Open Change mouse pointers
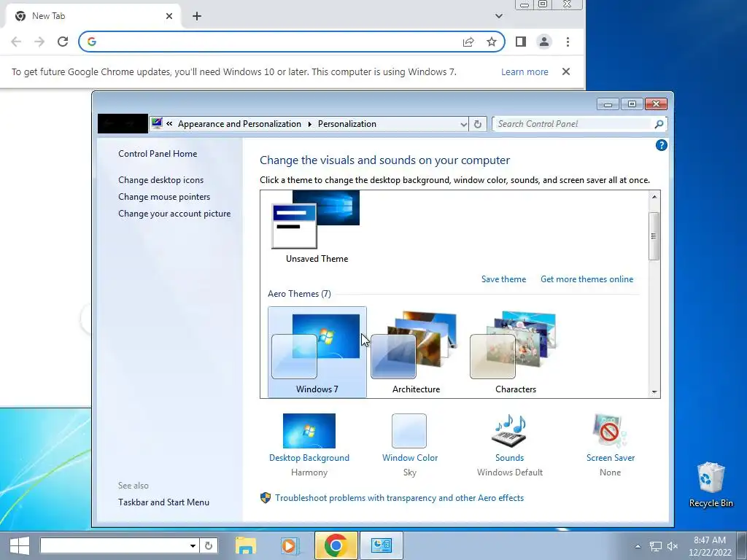The width and height of the screenshot is (747, 560). [164, 197]
